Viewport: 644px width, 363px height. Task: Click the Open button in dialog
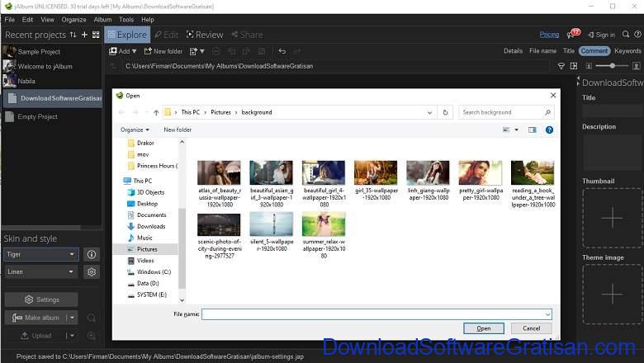[x=483, y=328]
